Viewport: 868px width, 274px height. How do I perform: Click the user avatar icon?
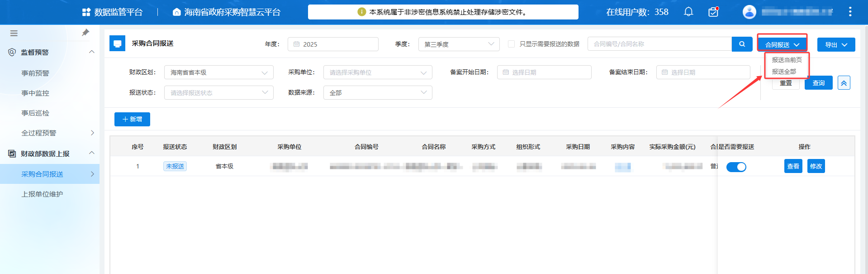tap(749, 12)
